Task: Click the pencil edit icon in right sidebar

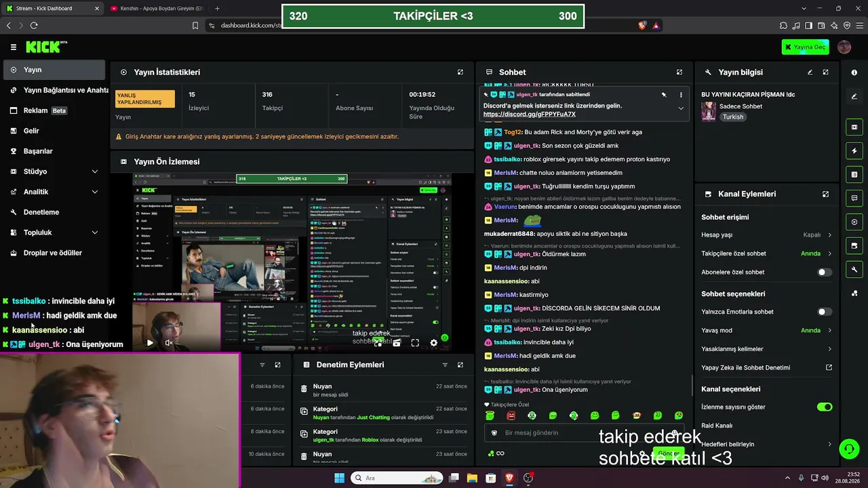Action: coord(854,96)
